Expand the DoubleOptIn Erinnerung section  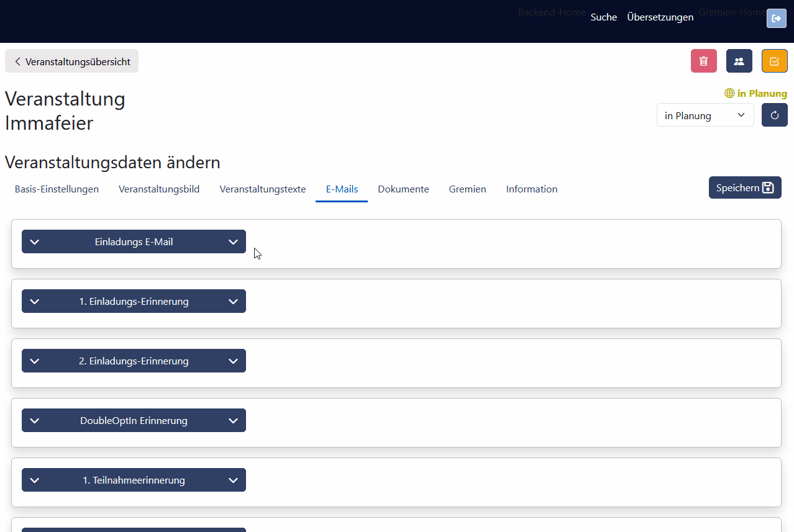coord(134,421)
